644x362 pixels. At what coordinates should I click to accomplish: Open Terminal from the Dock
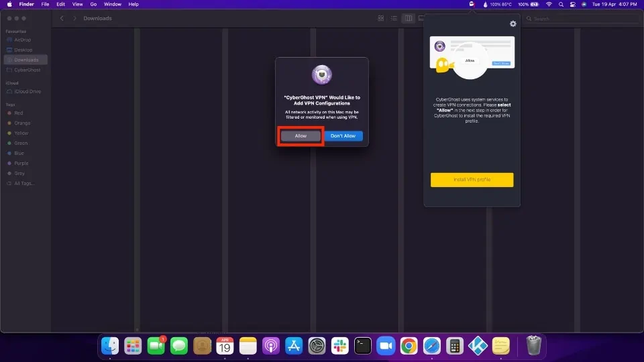(x=363, y=346)
